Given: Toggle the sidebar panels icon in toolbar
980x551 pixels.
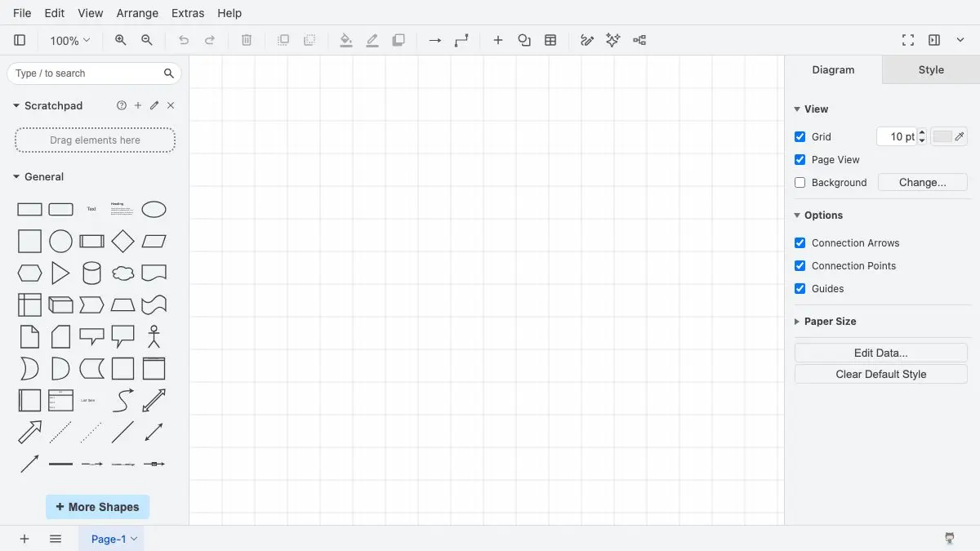Looking at the screenshot, I should [x=20, y=40].
